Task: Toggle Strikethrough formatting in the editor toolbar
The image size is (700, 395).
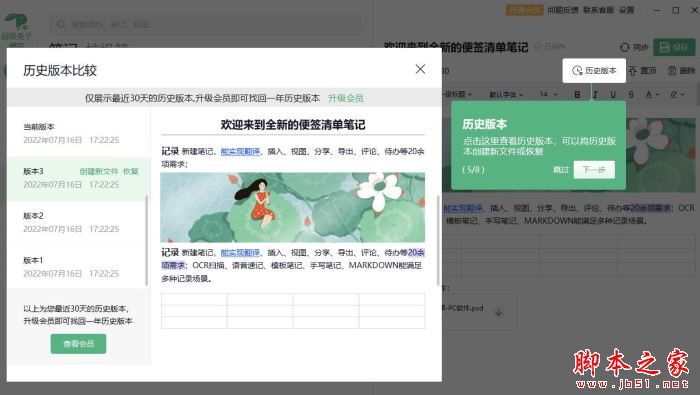Action: (631, 95)
